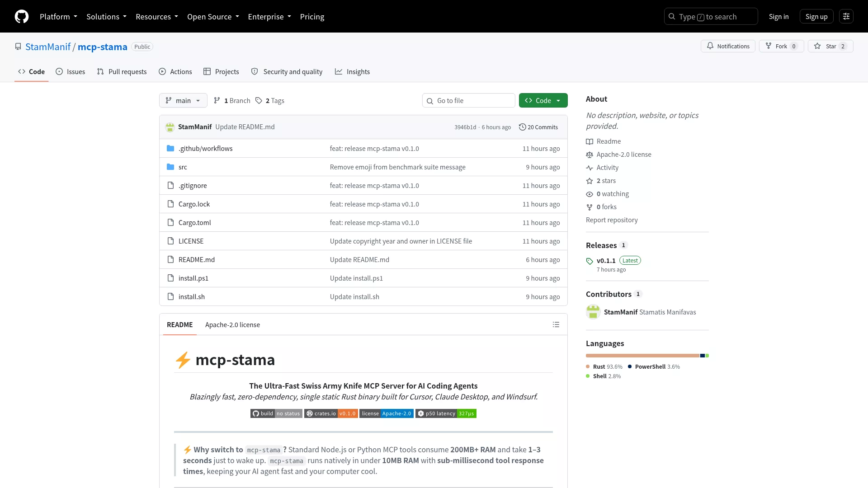This screenshot has height=488, width=868.
Task: Open the Pricing page
Action: click(312, 16)
